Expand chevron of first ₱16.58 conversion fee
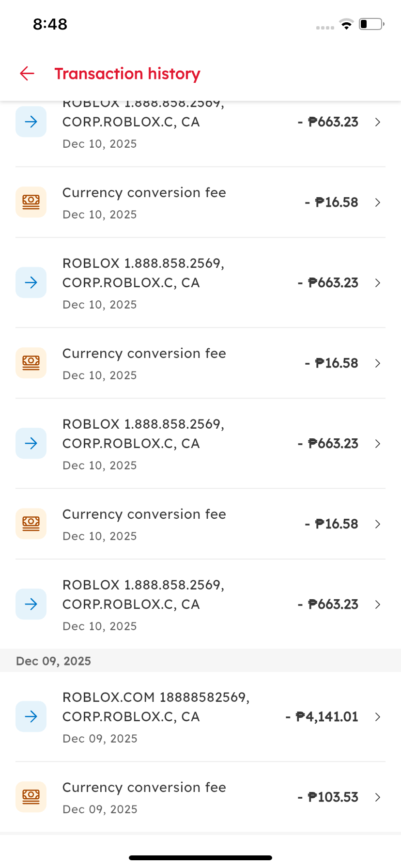Screen dimensions: 401x868 coord(378,202)
